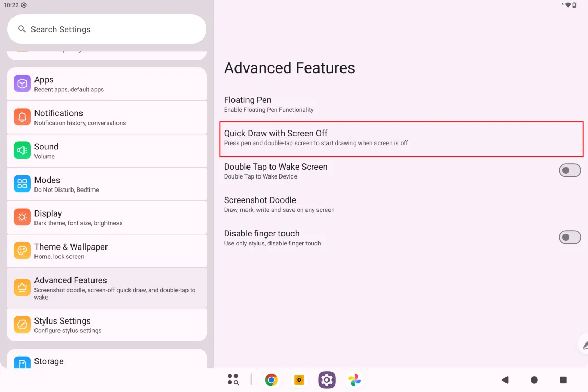Launch Chrome from the taskbar

(271, 380)
